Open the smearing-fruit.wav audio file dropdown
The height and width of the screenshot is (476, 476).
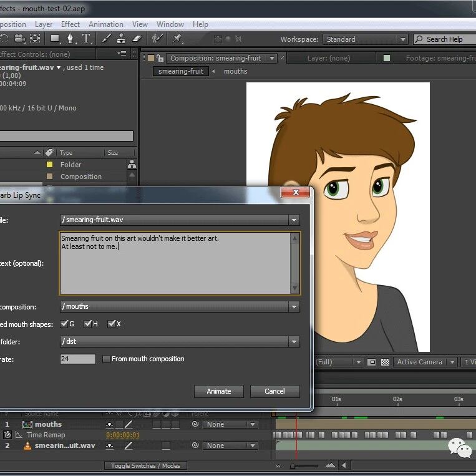click(294, 220)
